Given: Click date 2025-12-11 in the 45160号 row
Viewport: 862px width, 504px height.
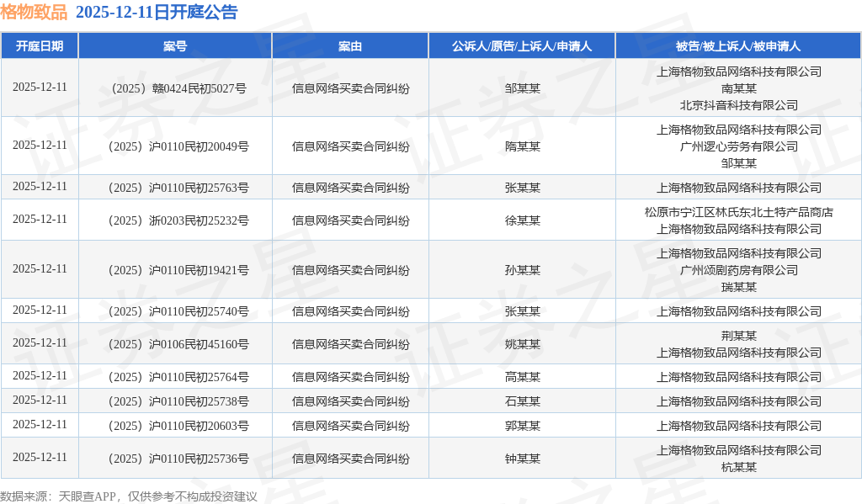Looking at the screenshot, I should tap(40, 343).
